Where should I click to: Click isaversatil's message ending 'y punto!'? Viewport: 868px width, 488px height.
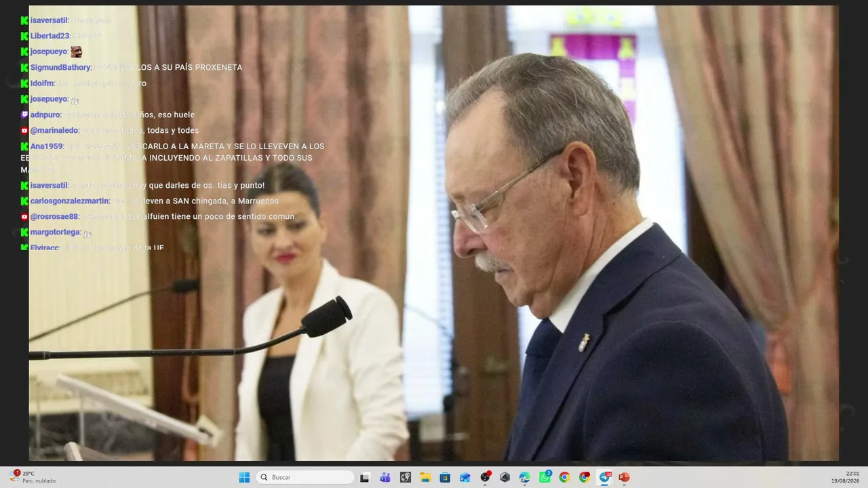point(167,186)
